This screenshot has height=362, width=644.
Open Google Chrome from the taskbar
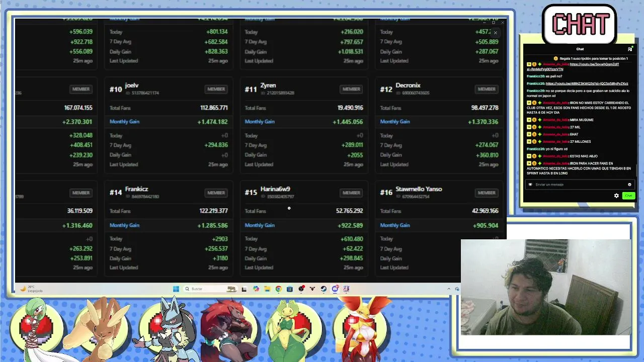pyautogui.click(x=278, y=289)
